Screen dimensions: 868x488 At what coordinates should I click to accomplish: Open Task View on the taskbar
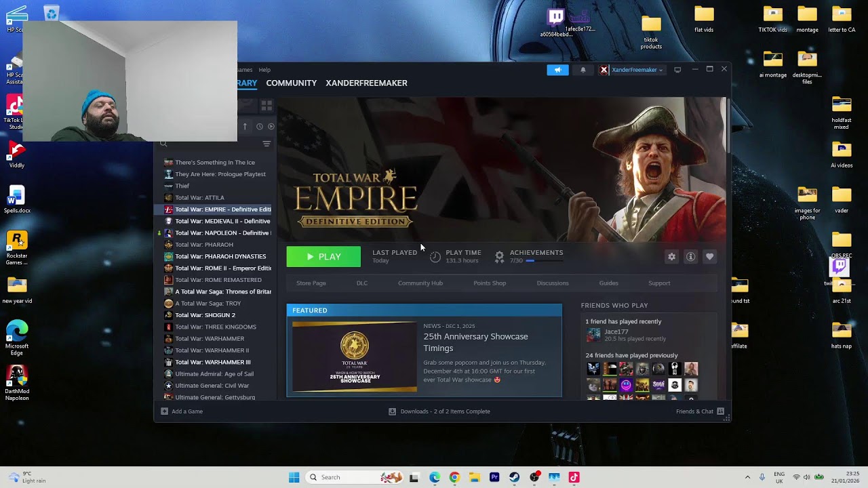(414, 477)
